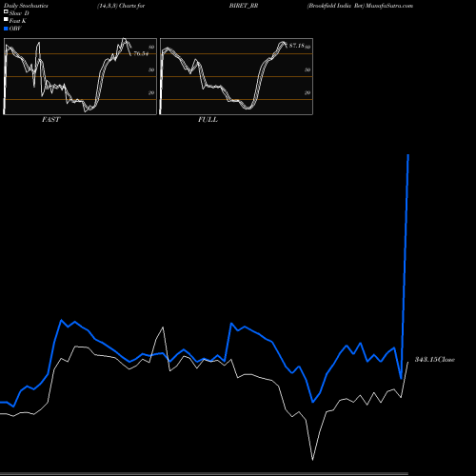Click the 'BIRET_RR' ticker symbol
The width and height of the screenshot is (476, 476).
pyautogui.click(x=244, y=6)
